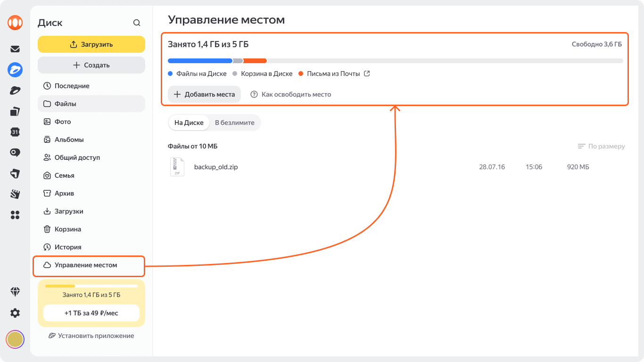Image resolution: width=644 pixels, height=362 pixels.
Task: Click the 28.07.16 date value
Action: click(x=492, y=167)
